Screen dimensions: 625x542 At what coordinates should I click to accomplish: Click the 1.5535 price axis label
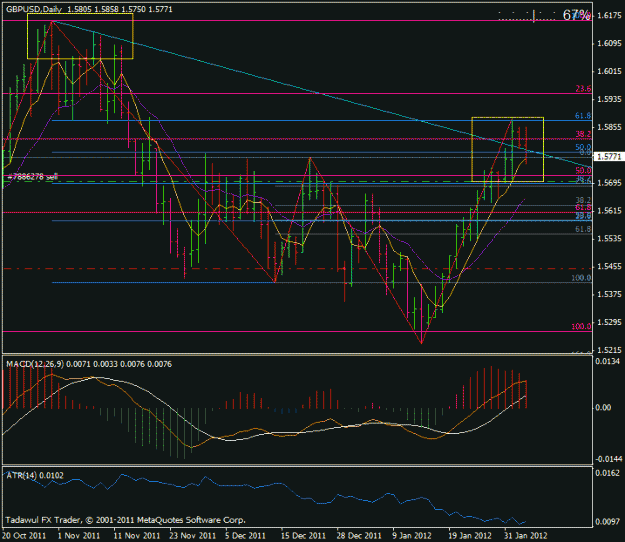609,239
